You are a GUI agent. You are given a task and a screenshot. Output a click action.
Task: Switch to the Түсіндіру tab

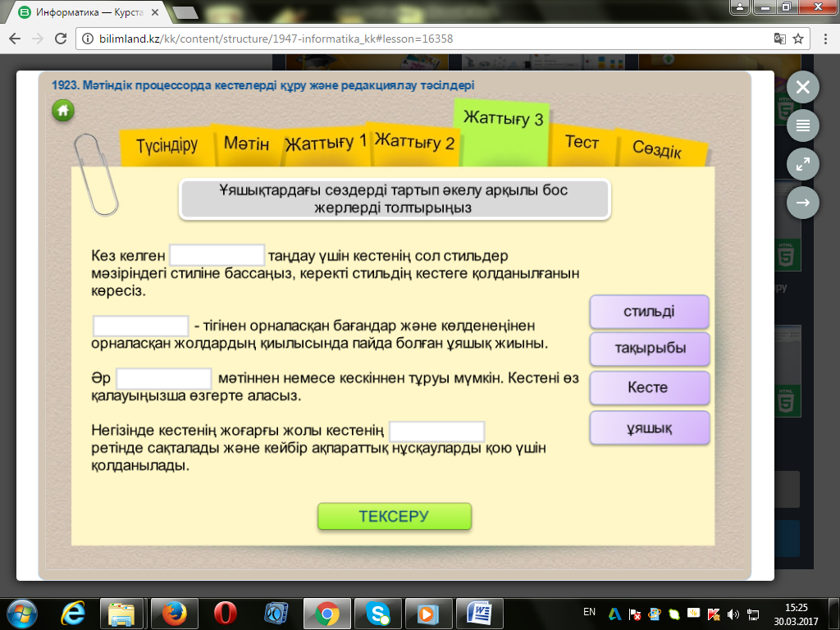coord(167,146)
